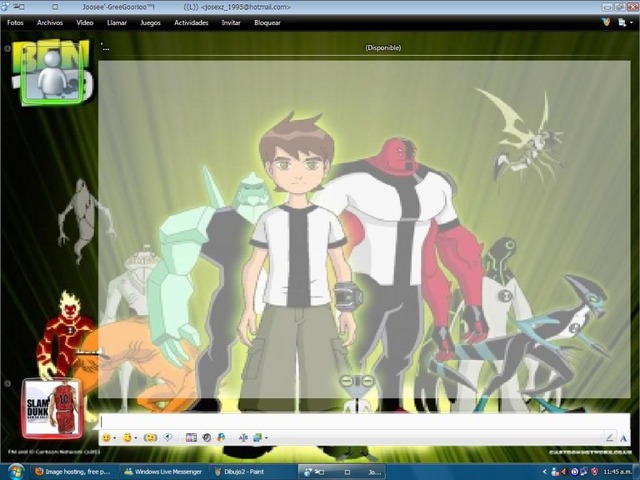Screen dimensions: 640x480
Task: Switch to Image hosting browser taskbar button
Action: [73, 472]
